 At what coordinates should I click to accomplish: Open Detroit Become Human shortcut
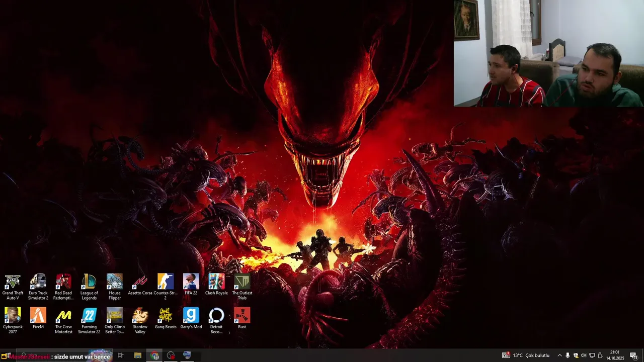tap(216, 321)
